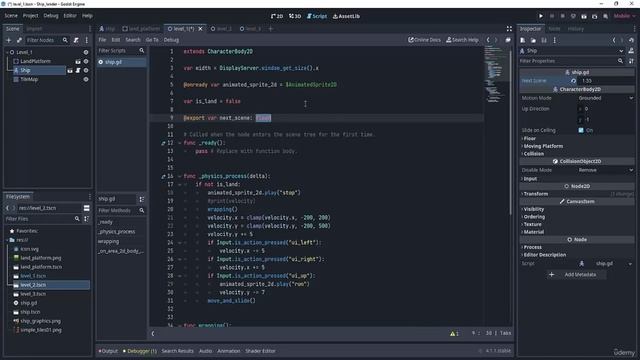Switch to the FileSystem dock tab
The image size is (640, 360).
(x=18, y=197)
